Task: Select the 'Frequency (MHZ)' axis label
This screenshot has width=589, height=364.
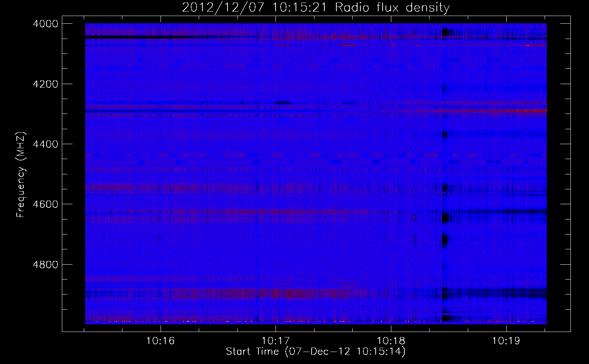Action: coord(21,175)
